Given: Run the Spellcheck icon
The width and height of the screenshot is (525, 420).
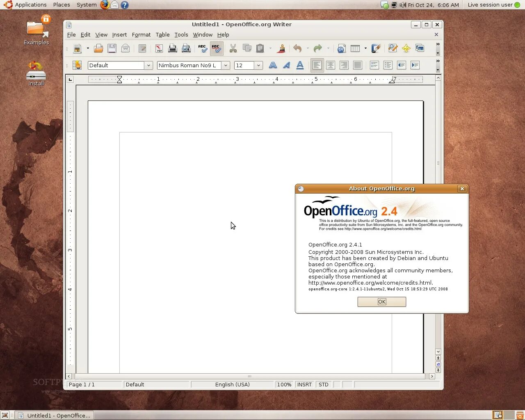Looking at the screenshot, I should 203,48.
